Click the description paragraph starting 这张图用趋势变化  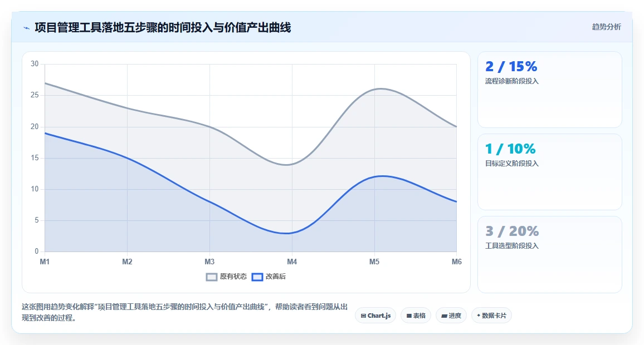click(185, 312)
